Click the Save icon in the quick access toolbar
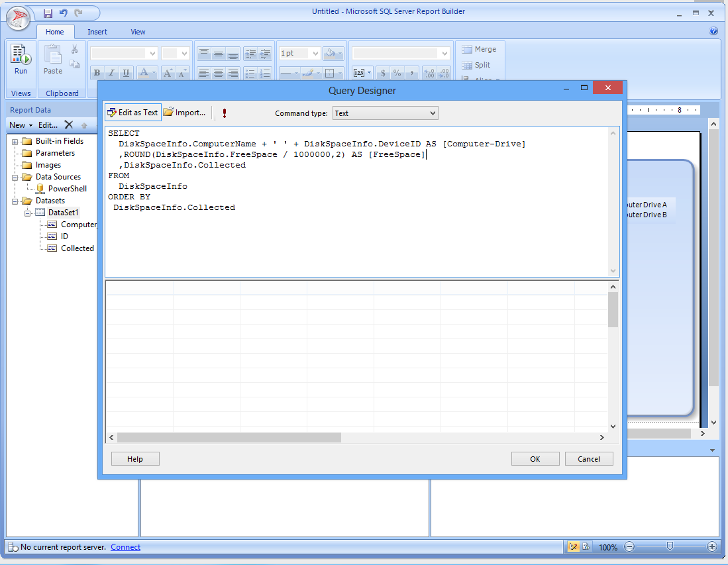 48,13
